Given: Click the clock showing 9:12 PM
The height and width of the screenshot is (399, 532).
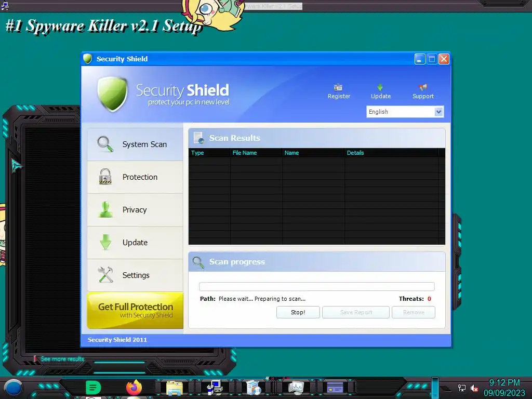Looking at the screenshot, I should coord(504,382).
